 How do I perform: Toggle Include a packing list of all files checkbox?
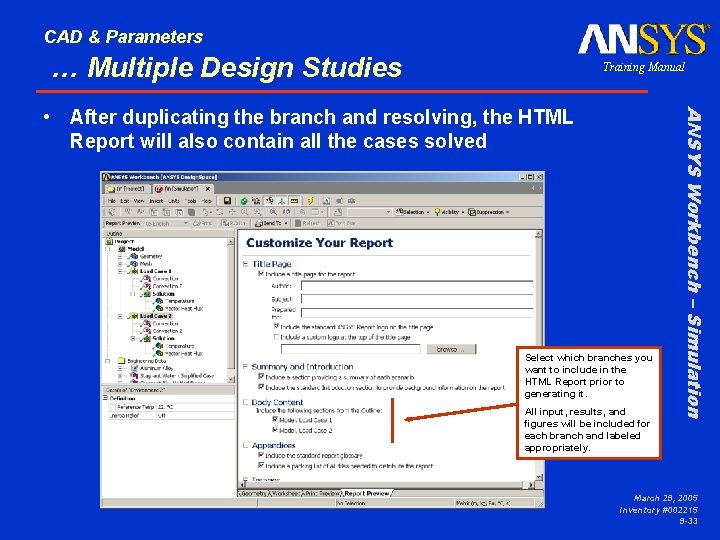point(261,465)
